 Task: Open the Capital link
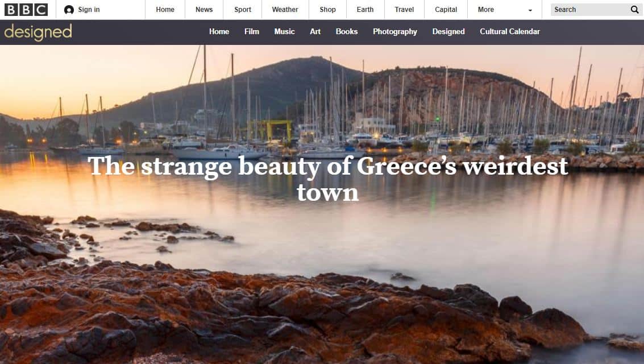(446, 10)
